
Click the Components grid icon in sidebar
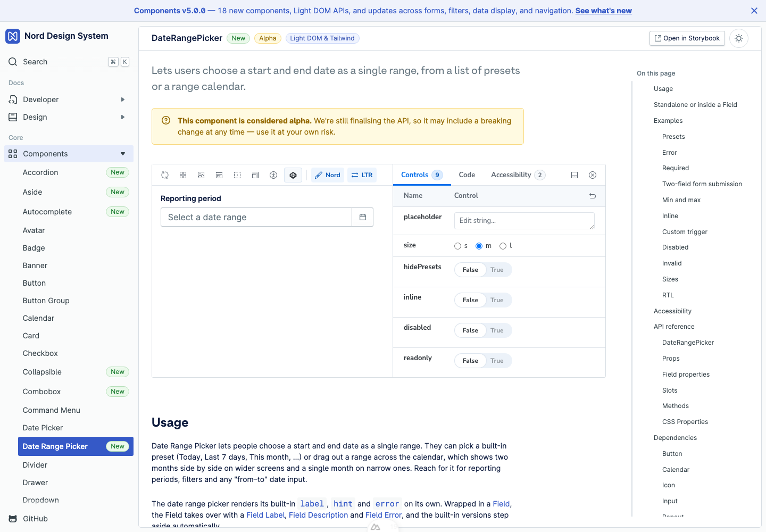(x=13, y=154)
